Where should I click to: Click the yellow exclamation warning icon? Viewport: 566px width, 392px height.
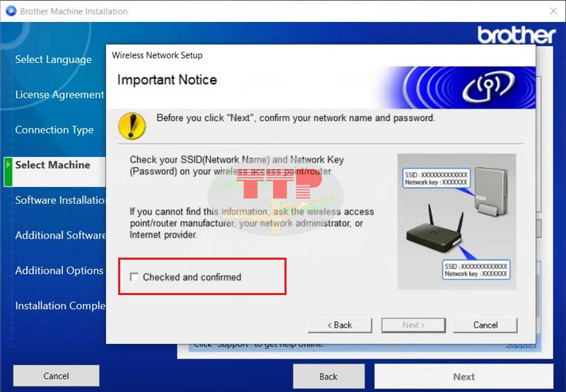coord(132,126)
